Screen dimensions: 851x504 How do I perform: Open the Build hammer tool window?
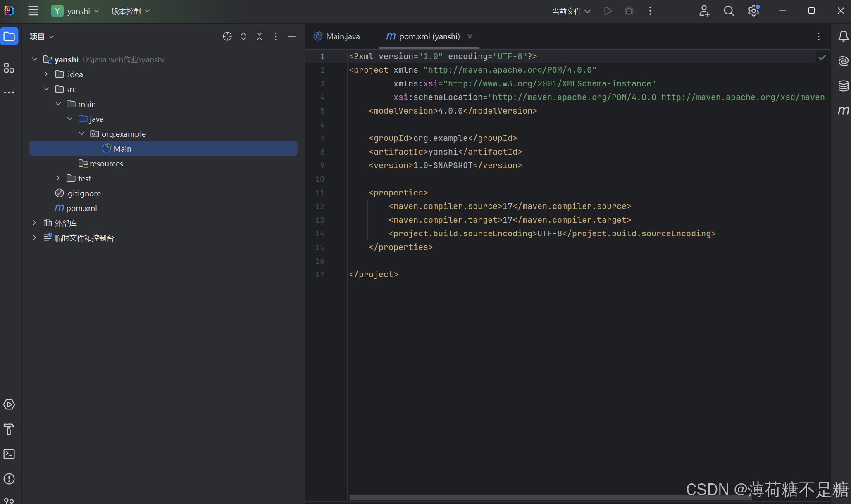tap(9, 429)
